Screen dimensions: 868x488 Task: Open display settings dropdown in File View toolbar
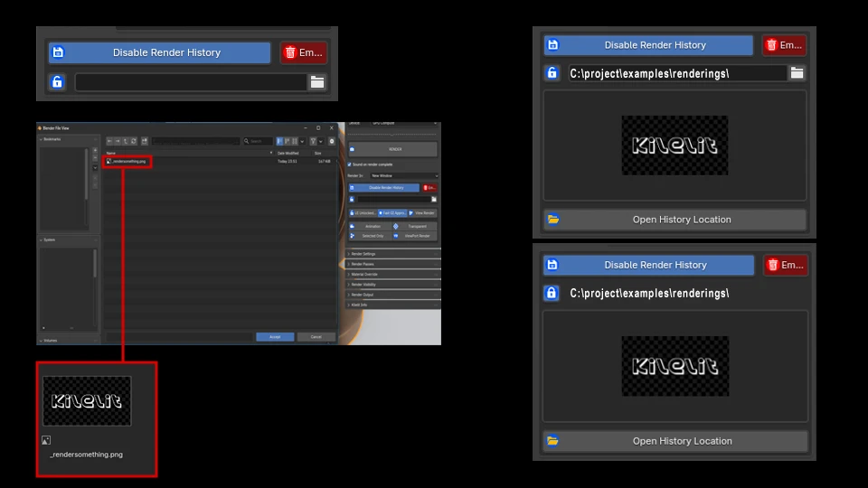click(x=302, y=141)
